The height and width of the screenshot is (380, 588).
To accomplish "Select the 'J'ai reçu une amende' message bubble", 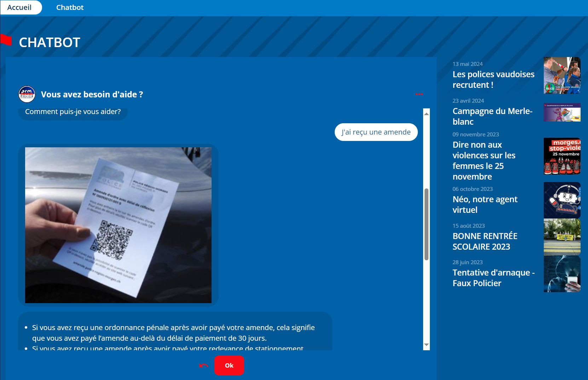I will [x=376, y=132].
